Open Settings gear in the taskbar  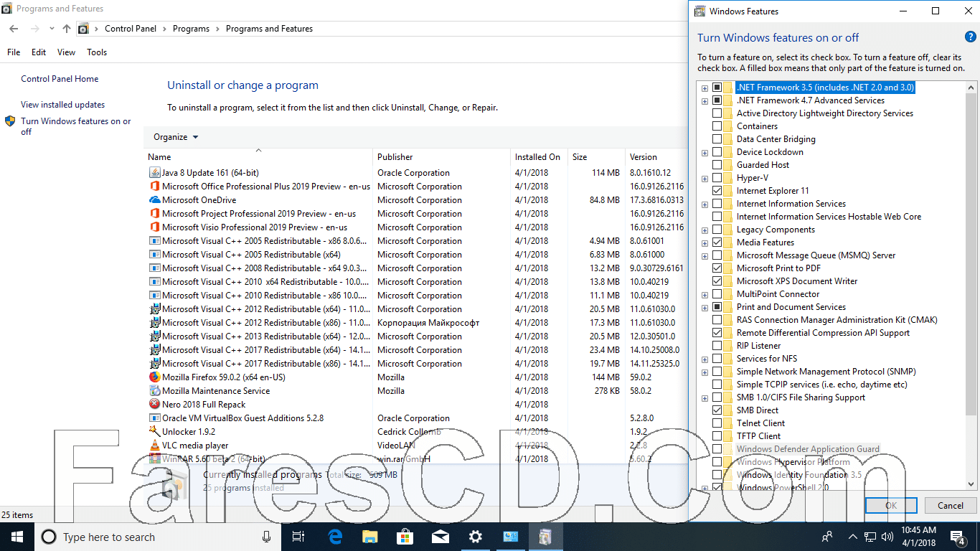coord(475,537)
